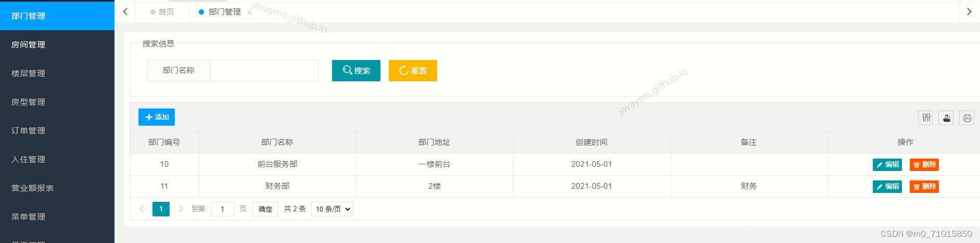Switch to the 首页 tab

pos(162,11)
